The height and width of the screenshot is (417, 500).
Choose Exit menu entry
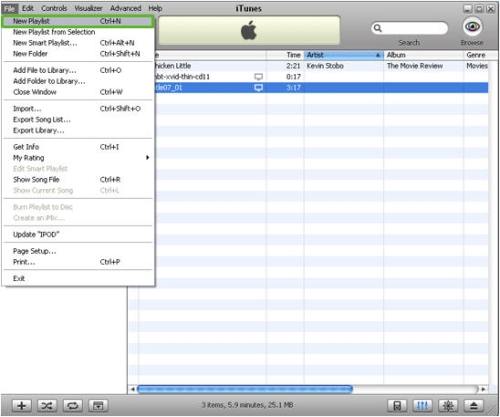pos(78,278)
